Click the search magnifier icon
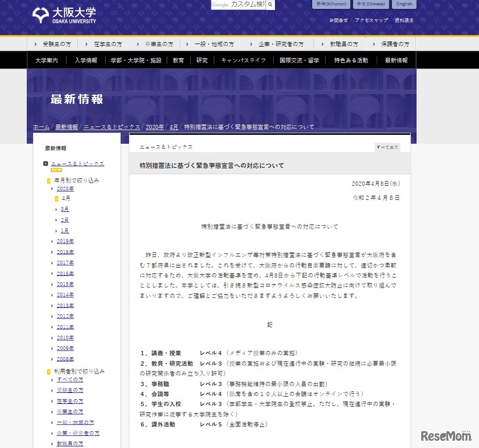 [x=270, y=5]
